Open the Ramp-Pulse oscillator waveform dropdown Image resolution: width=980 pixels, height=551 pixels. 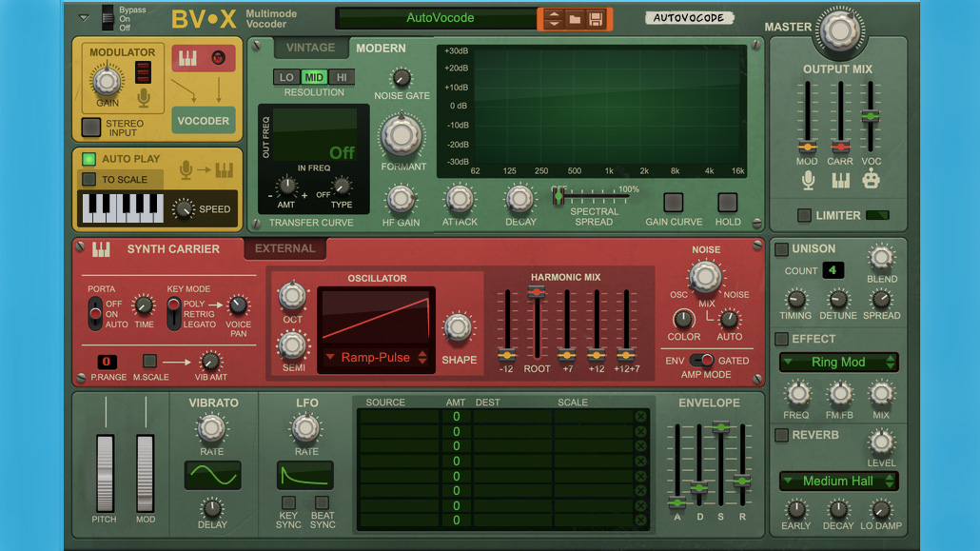click(x=376, y=358)
